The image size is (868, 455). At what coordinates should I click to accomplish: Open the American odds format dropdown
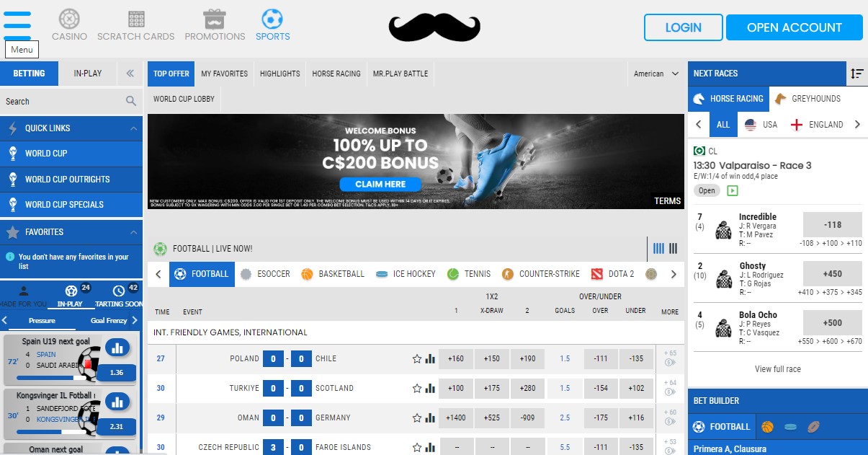656,74
